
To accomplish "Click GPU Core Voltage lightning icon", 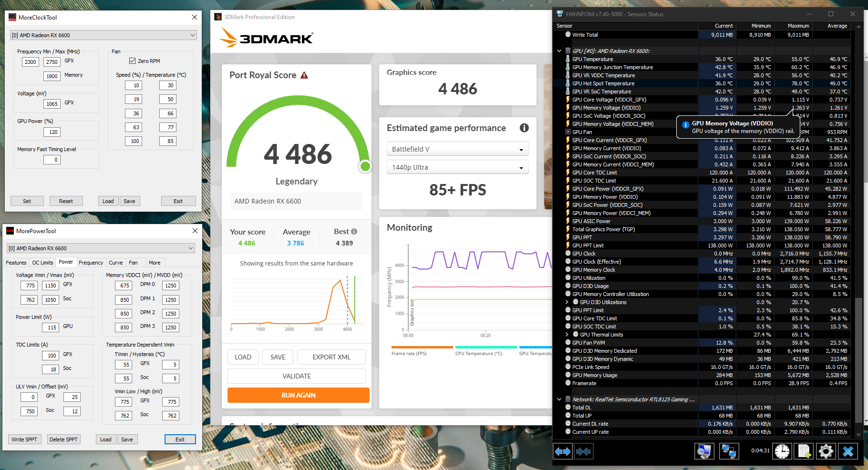I will (x=568, y=100).
